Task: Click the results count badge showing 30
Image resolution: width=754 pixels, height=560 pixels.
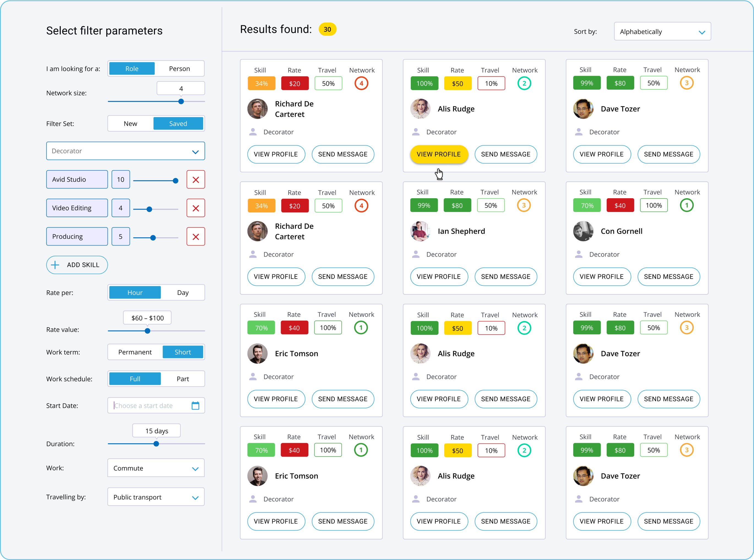Action: 327,29
